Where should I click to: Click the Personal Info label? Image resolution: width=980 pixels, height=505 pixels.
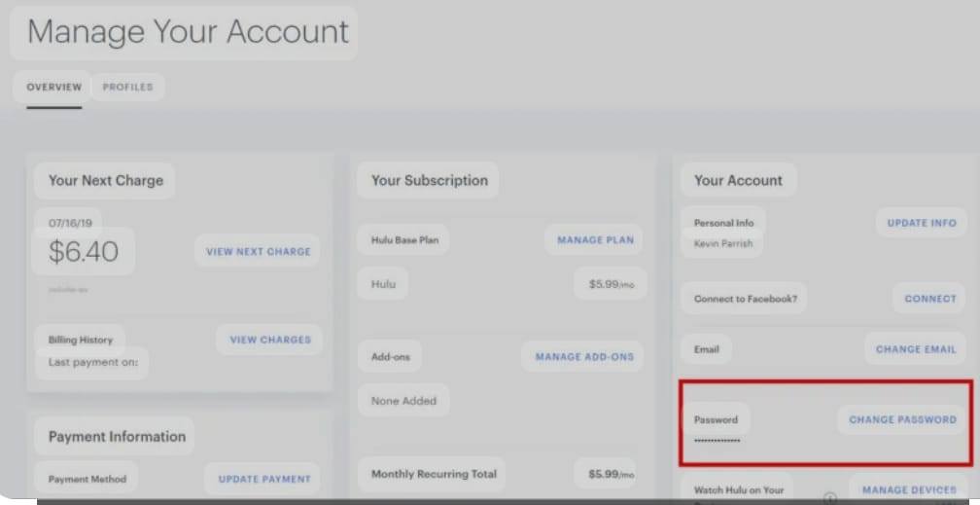point(723,223)
